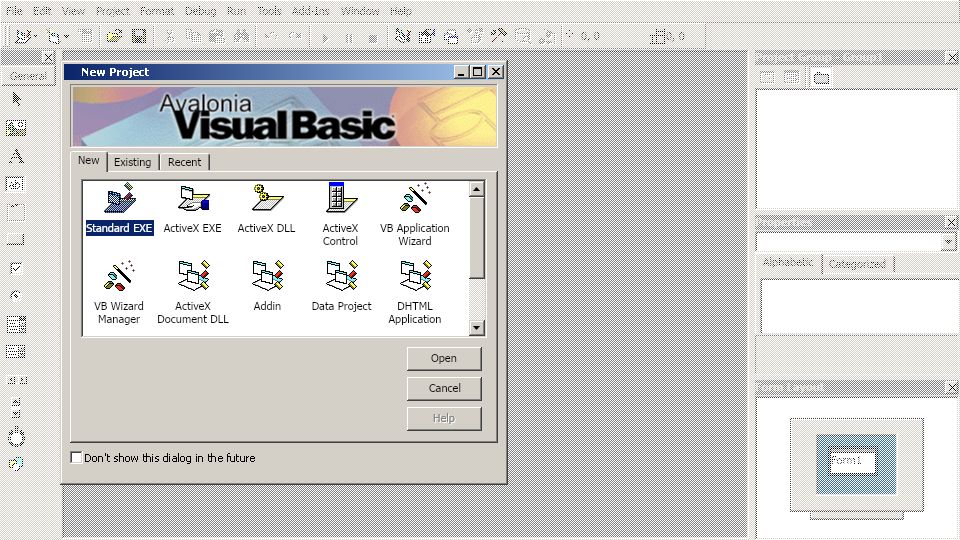The height and width of the screenshot is (540, 960).
Task: Click the Add Form toolbar icon
Action: (53, 37)
